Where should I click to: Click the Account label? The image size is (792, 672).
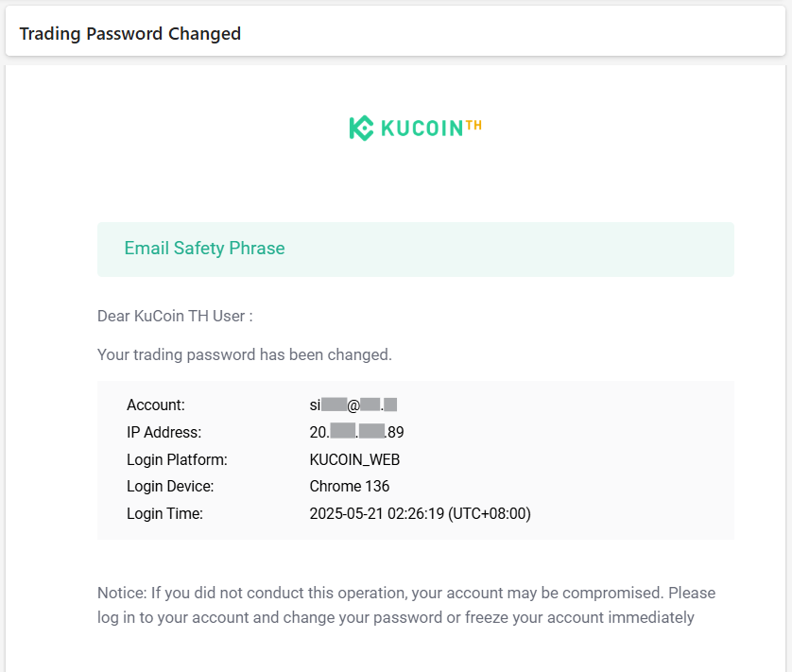pos(156,405)
